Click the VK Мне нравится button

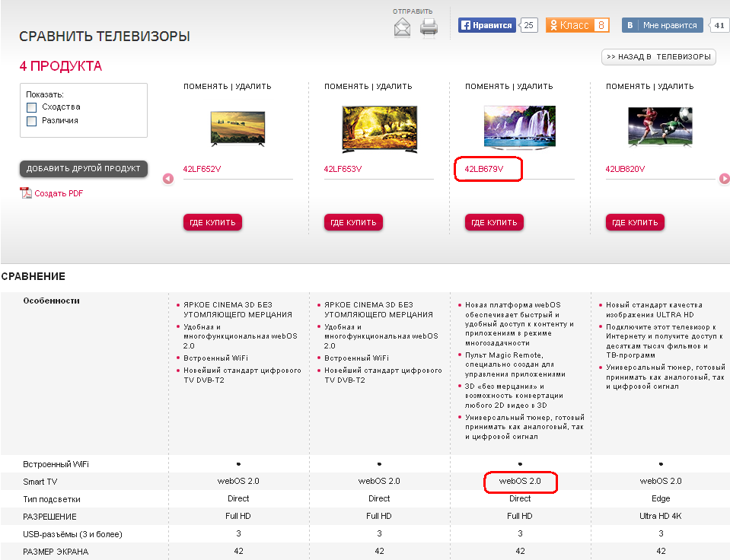coord(662,25)
